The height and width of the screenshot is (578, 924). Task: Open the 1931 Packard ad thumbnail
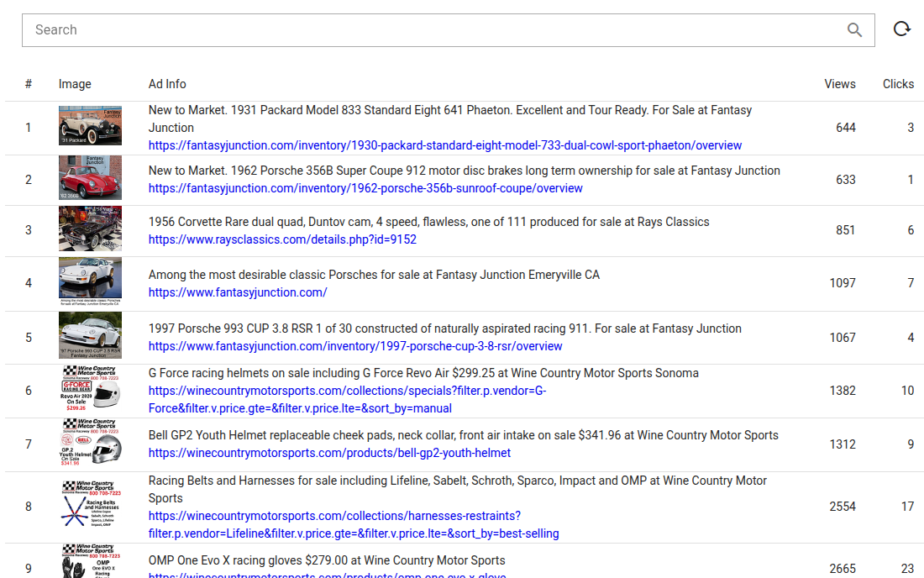pos(90,125)
